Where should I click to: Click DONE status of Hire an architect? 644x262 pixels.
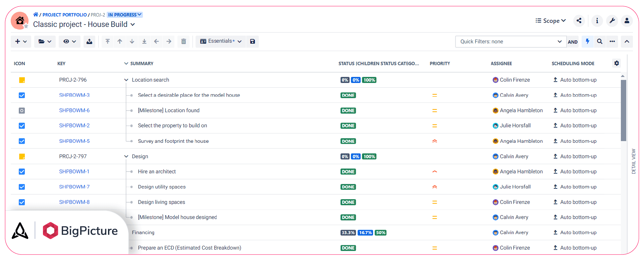[348, 172]
